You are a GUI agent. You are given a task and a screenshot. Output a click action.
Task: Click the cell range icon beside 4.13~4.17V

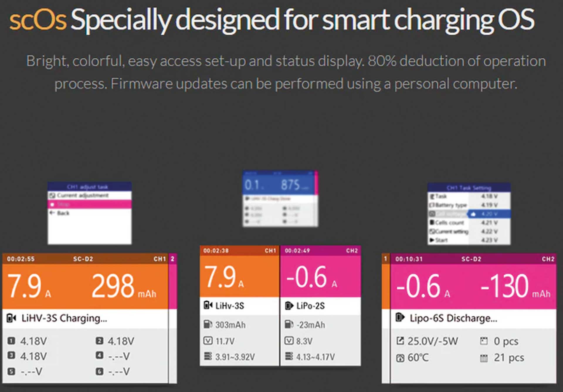(x=289, y=357)
